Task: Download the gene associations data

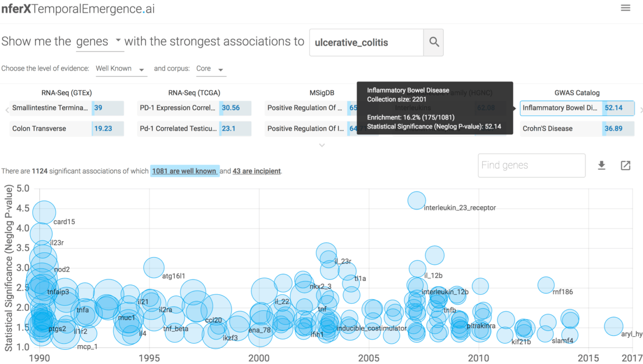Action: click(601, 165)
